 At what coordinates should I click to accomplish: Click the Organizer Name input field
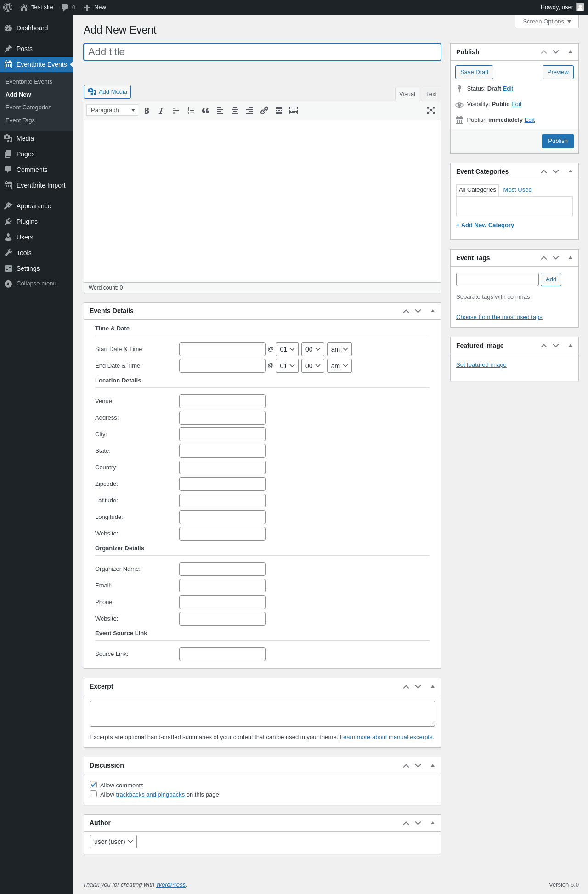pos(222,569)
